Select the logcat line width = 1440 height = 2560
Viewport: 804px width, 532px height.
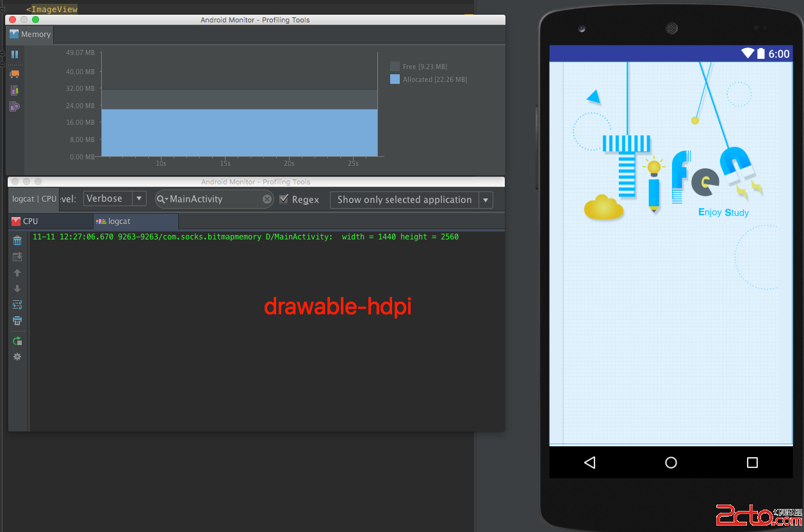pos(245,237)
